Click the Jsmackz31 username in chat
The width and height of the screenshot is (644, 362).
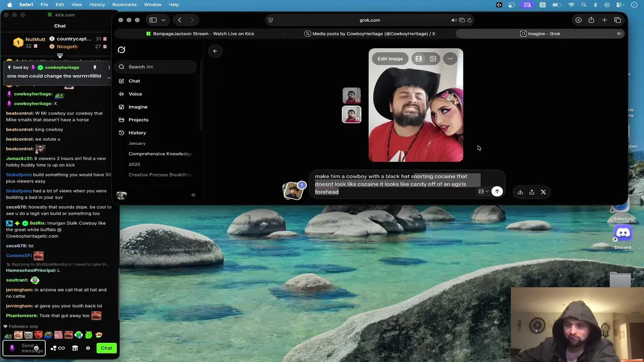(20, 158)
